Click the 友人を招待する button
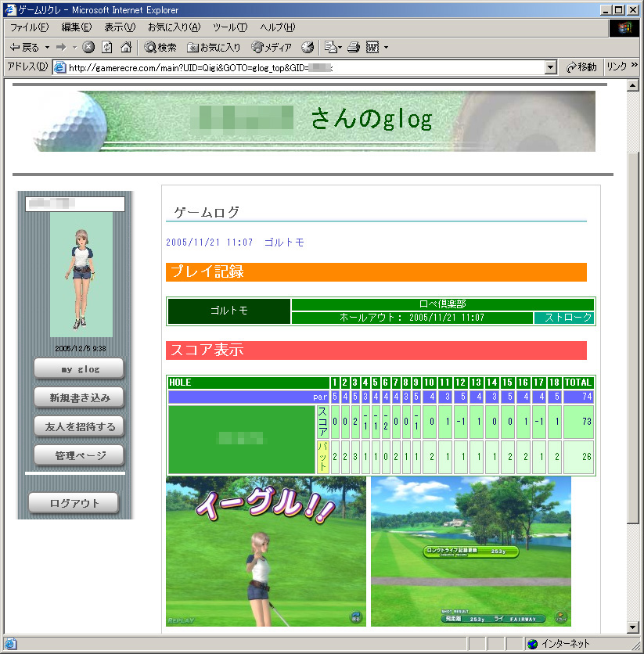Screen dimensions: 644x654 79,426
